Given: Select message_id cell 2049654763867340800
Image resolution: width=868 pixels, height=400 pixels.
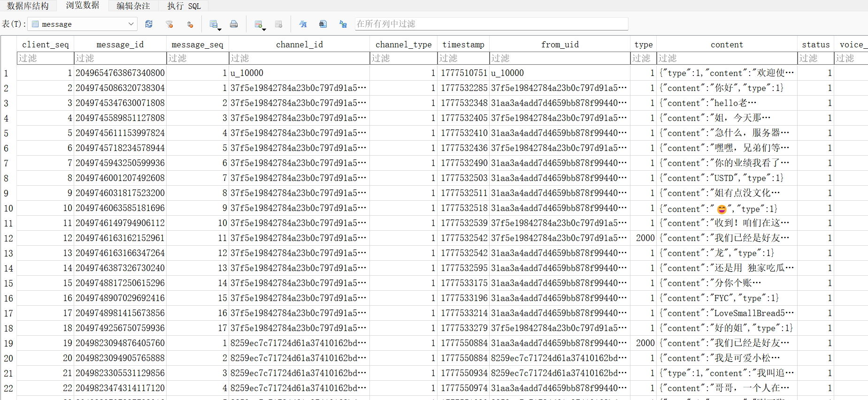Looking at the screenshot, I should pos(120,73).
